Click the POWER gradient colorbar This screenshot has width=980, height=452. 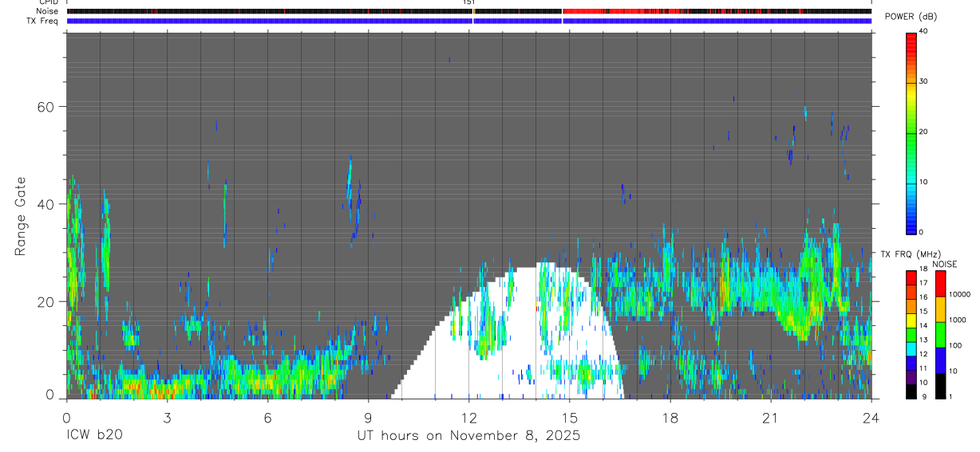click(911, 132)
